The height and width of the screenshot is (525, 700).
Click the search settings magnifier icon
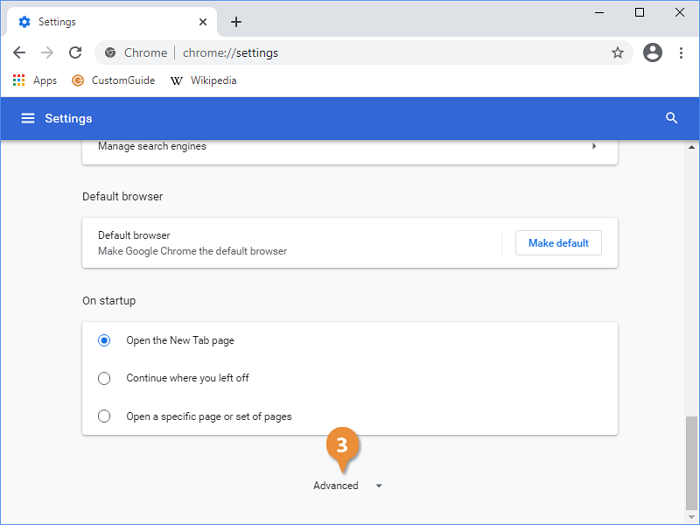(x=672, y=118)
